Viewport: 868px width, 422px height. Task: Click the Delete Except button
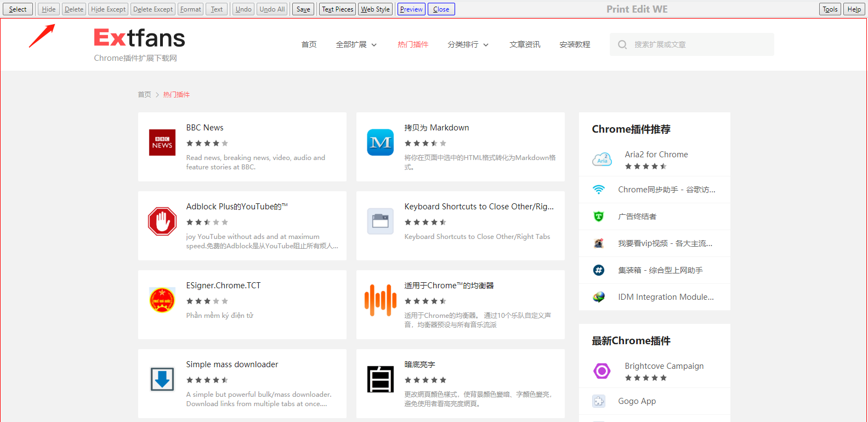tap(153, 9)
